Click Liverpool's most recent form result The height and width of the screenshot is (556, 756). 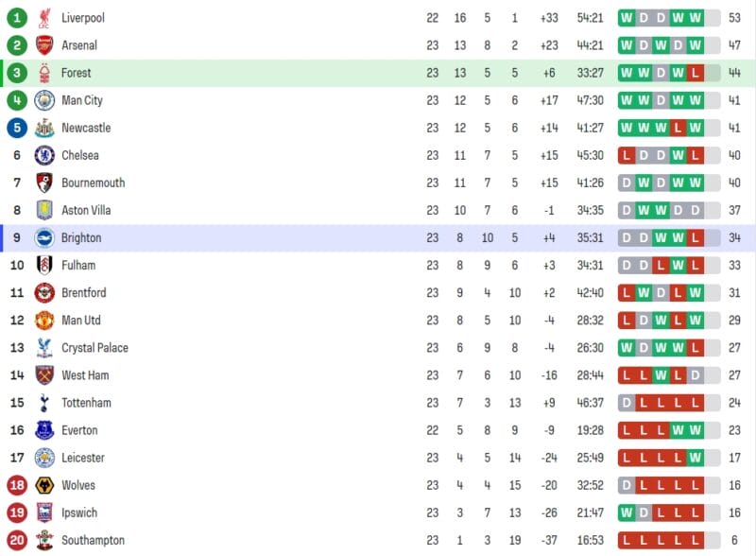point(696,18)
